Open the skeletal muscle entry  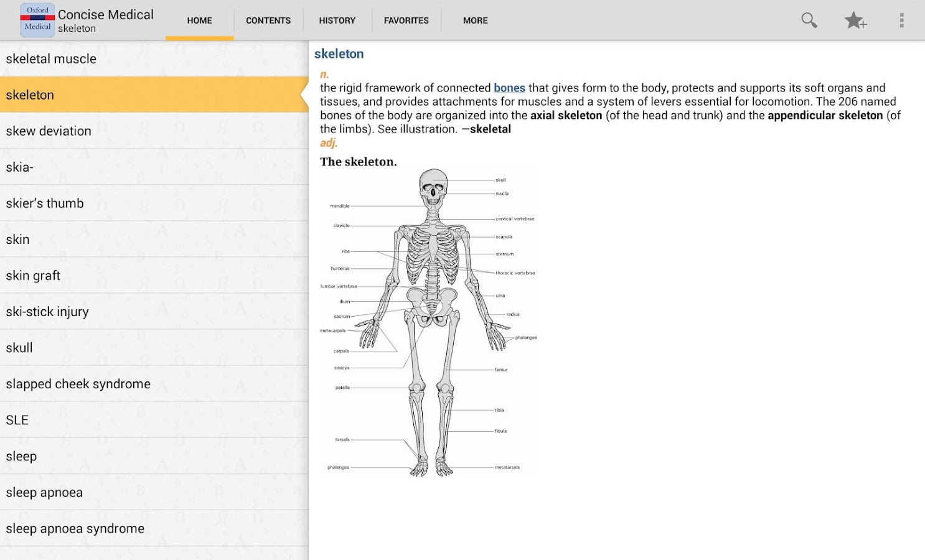tap(51, 58)
